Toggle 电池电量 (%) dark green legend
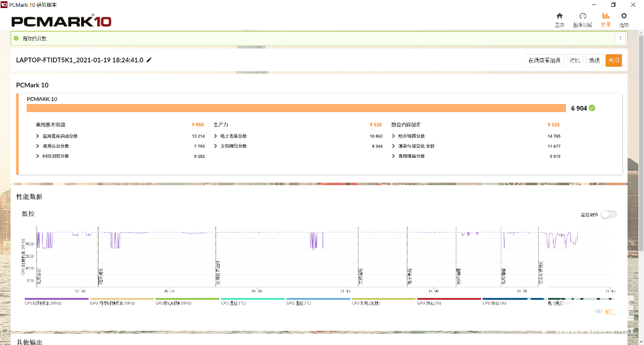The image size is (644, 345). point(580,302)
